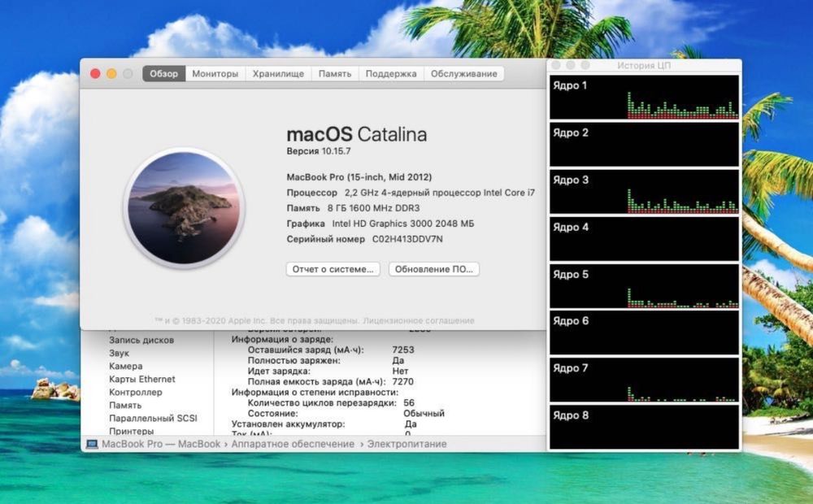813x504 pixels.
Task: Click the Информация о заряде: heading
Action: coord(283,340)
